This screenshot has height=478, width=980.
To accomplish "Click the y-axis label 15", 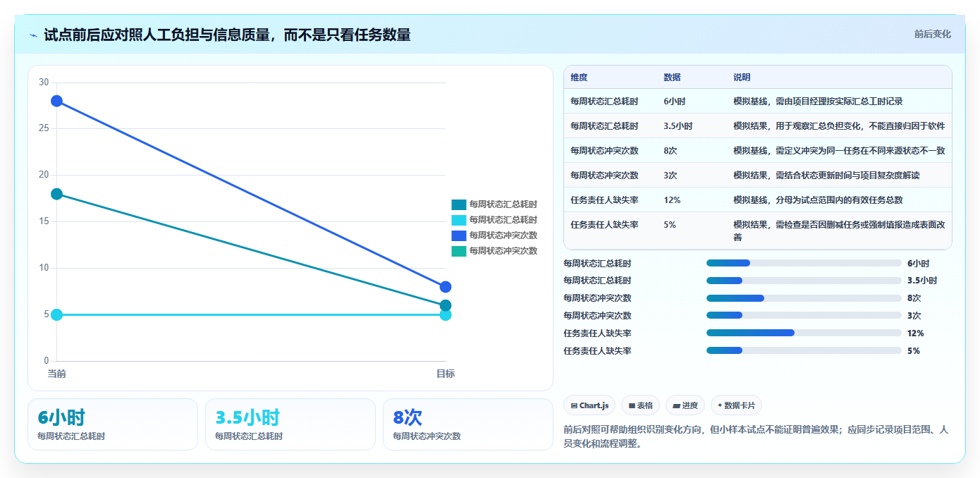I will pyautogui.click(x=44, y=221).
